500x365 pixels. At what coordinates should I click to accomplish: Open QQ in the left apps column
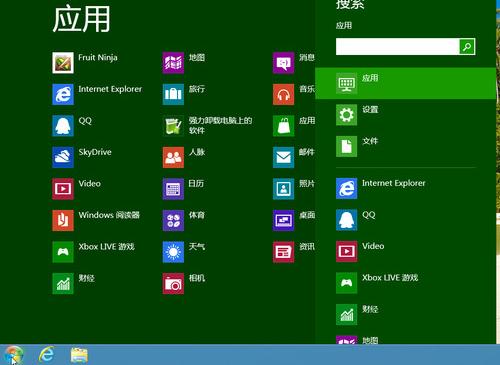point(72,126)
